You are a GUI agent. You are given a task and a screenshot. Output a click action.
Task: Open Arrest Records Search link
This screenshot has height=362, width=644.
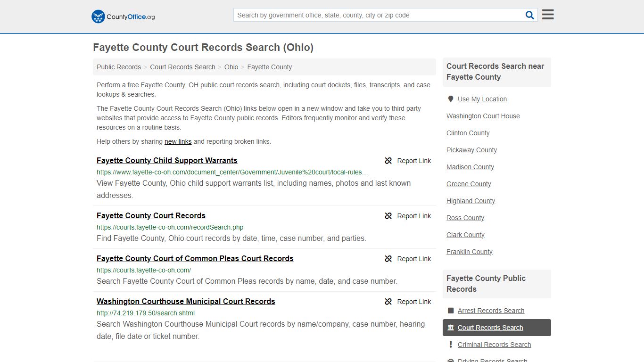pos(491,311)
